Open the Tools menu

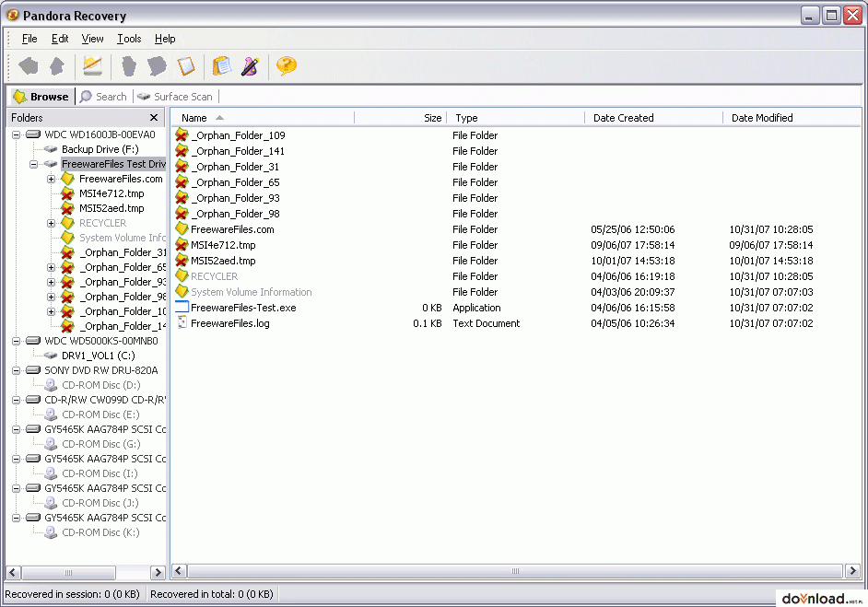click(x=129, y=39)
